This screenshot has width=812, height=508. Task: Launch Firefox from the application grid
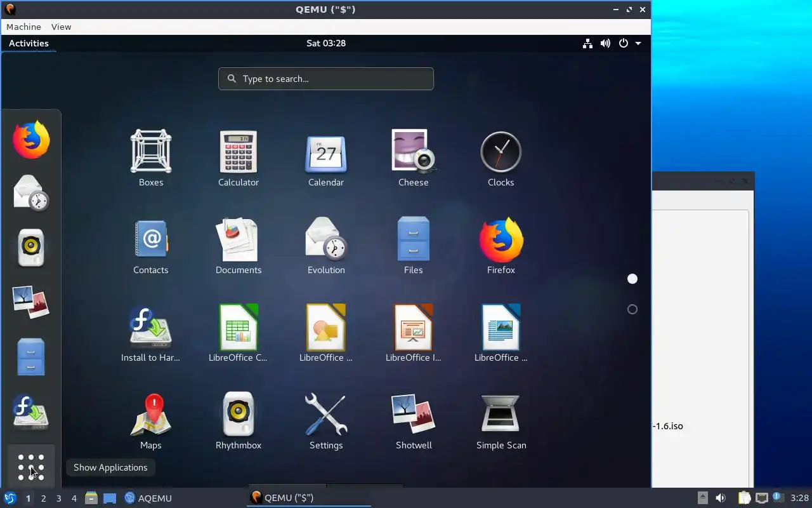pyautogui.click(x=501, y=246)
